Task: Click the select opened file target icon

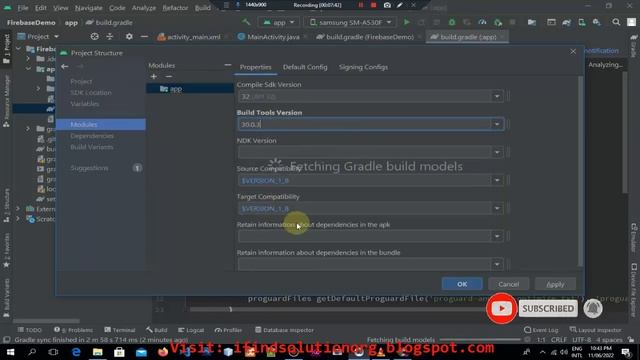Action: [x=94, y=37]
